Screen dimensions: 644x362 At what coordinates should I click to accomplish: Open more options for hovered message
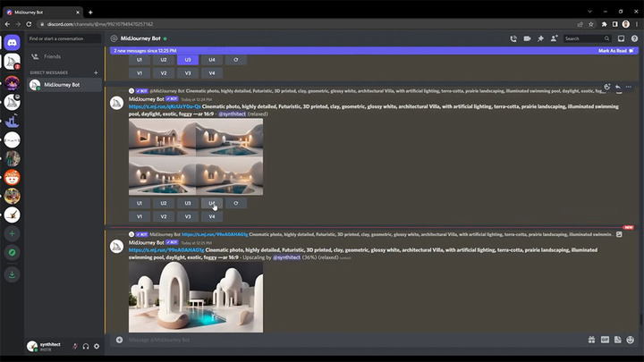coord(629,87)
